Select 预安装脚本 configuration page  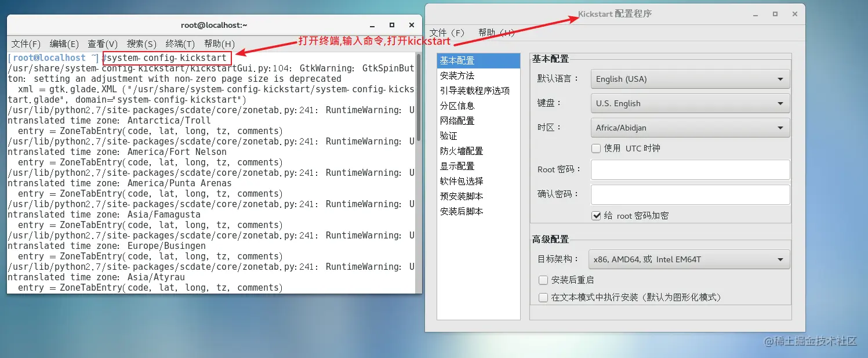click(x=462, y=196)
